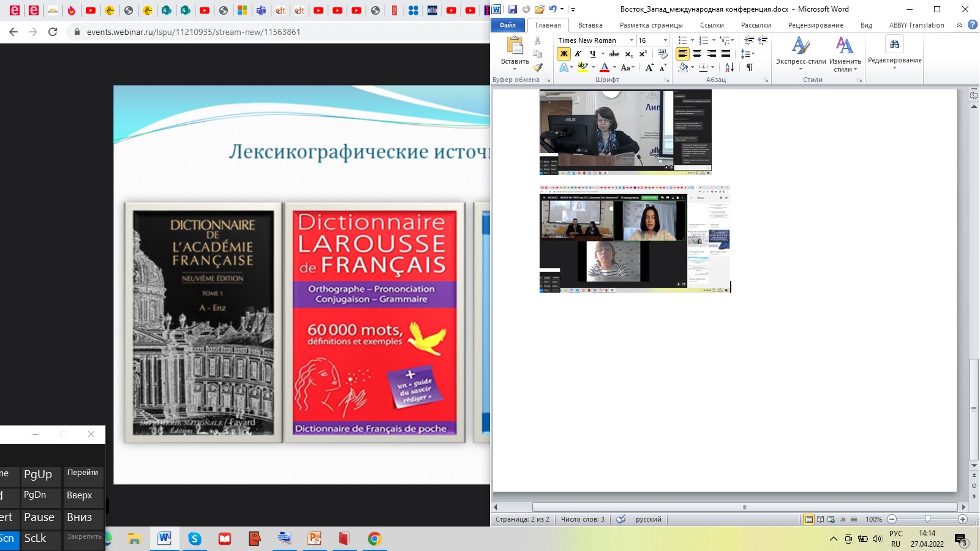Click the 100% zoom level button
The image size is (980, 551).
click(873, 519)
